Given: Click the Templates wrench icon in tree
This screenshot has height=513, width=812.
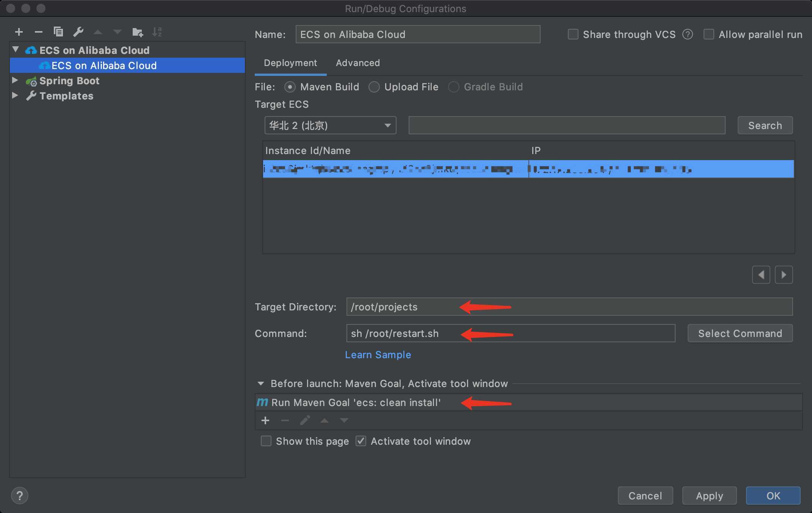Looking at the screenshot, I should (x=31, y=96).
